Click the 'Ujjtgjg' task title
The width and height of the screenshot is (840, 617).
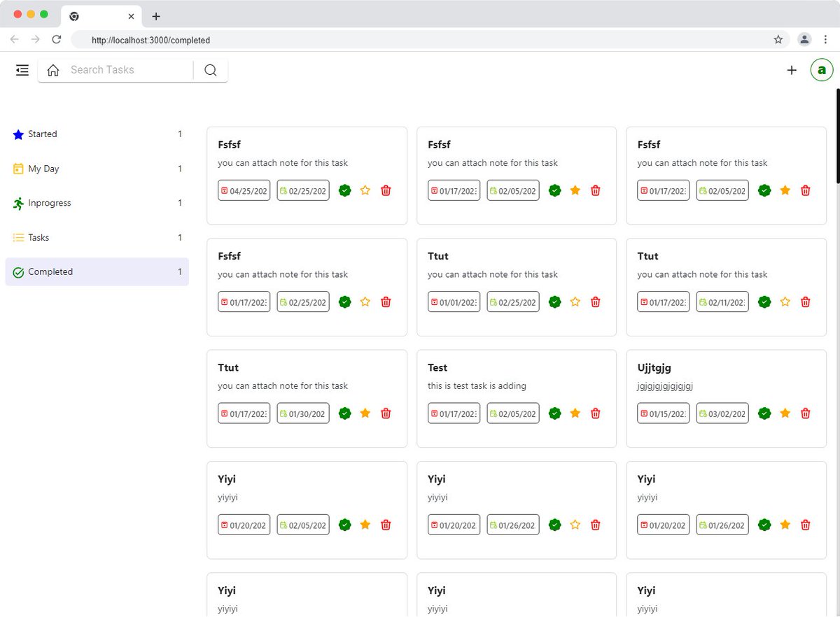(x=654, y=368)
